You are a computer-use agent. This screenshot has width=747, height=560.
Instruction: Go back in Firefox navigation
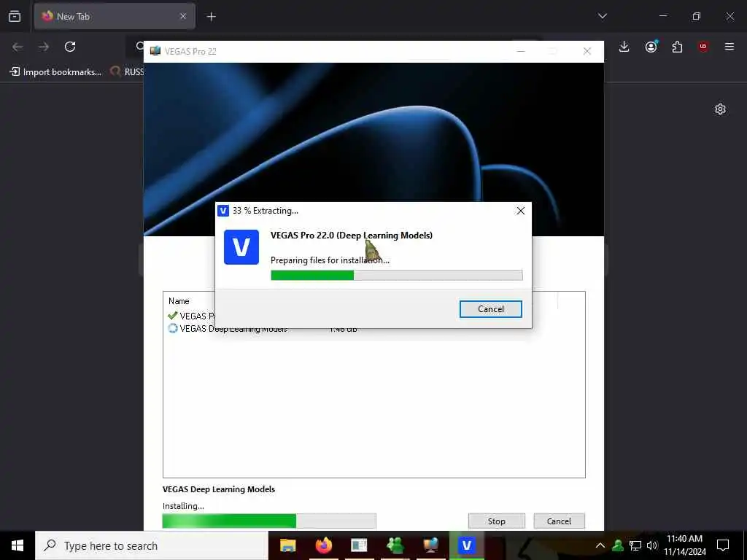tap(18, 47)
